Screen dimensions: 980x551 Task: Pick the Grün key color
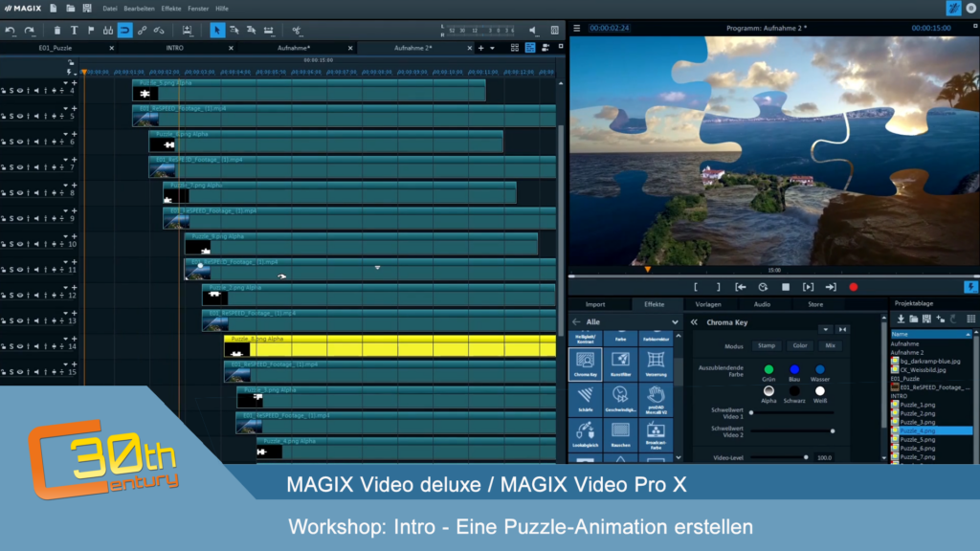(768, 370)
